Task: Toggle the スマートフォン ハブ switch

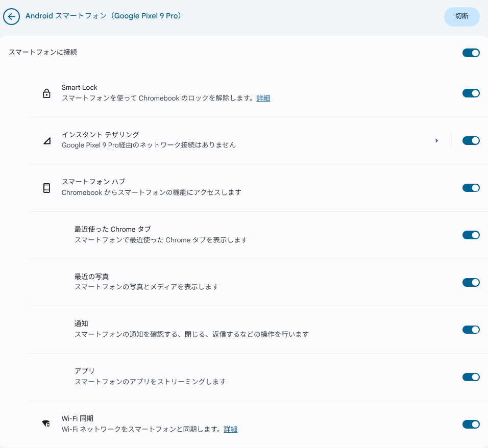Action: (471, 188)
